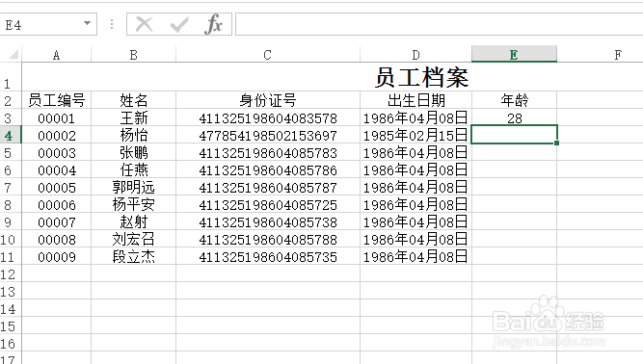
Task: Click the name cell 杨平安
Action: 134,204
